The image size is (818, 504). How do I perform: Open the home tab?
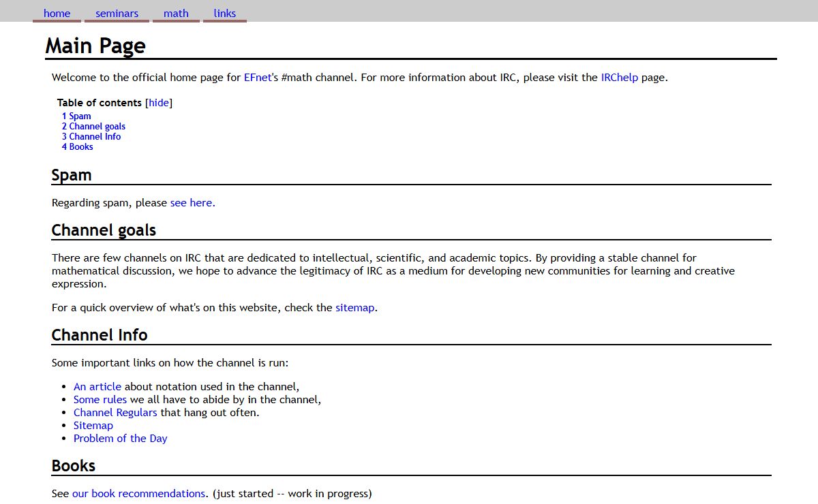click(57, 14)
